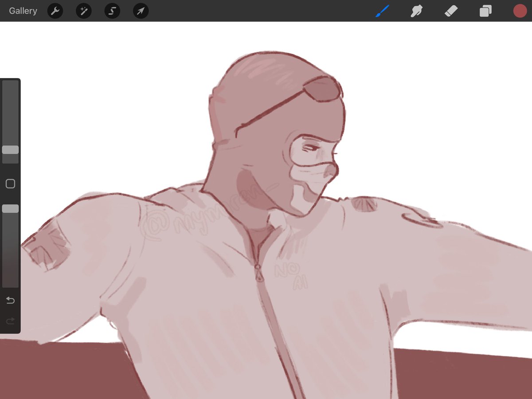532x399 pixels.
Task: Open the active color swatch picker
Action: (520, 11)
